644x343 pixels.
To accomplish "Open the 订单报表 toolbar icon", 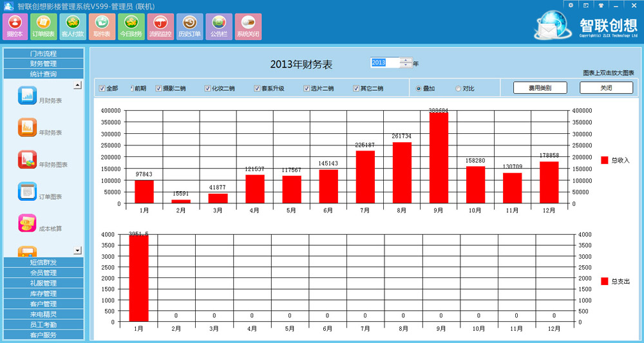I will 43,26.
